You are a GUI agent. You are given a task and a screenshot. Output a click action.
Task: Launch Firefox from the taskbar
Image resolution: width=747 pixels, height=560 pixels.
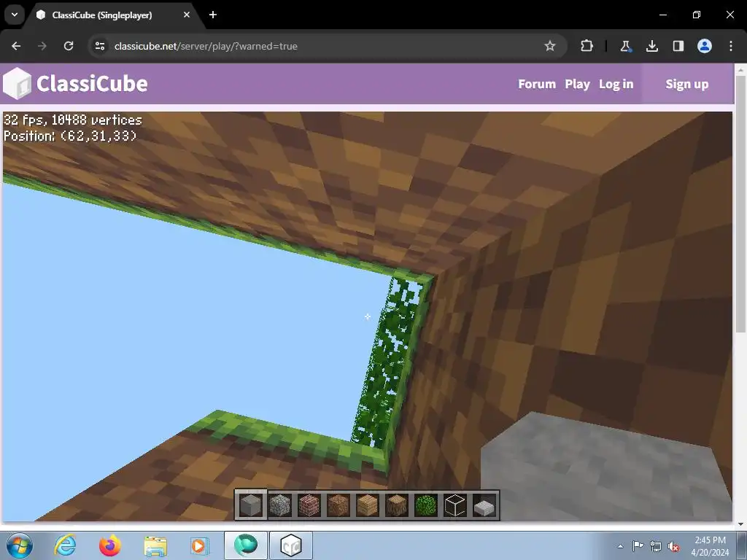point(110,545)
